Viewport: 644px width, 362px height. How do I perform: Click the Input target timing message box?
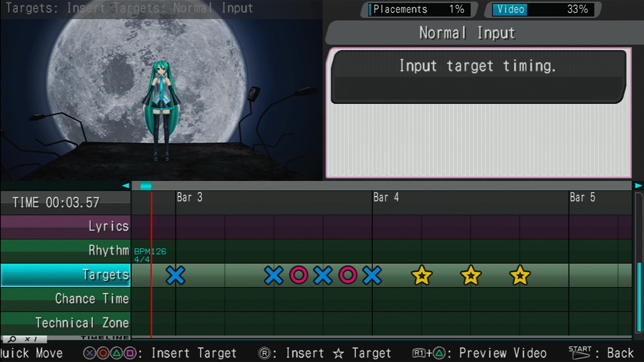click(x=478, y=77)
